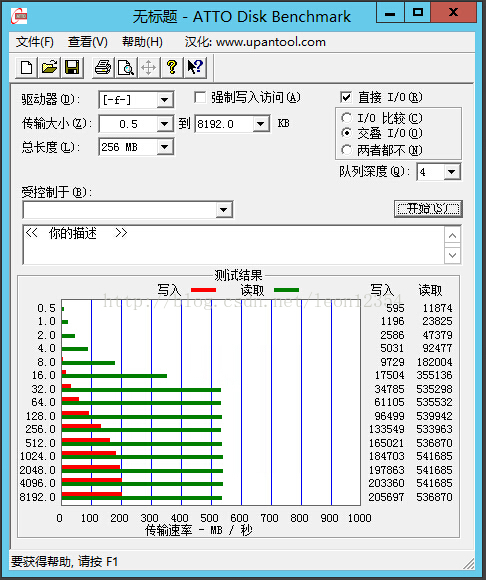Click write value 595
Screen dimensions: 486x580
pos(395,308)
